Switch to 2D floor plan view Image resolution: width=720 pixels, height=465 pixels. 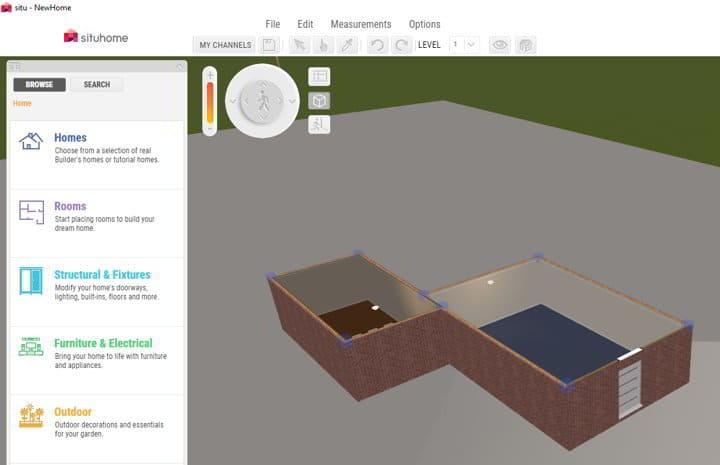319,76
